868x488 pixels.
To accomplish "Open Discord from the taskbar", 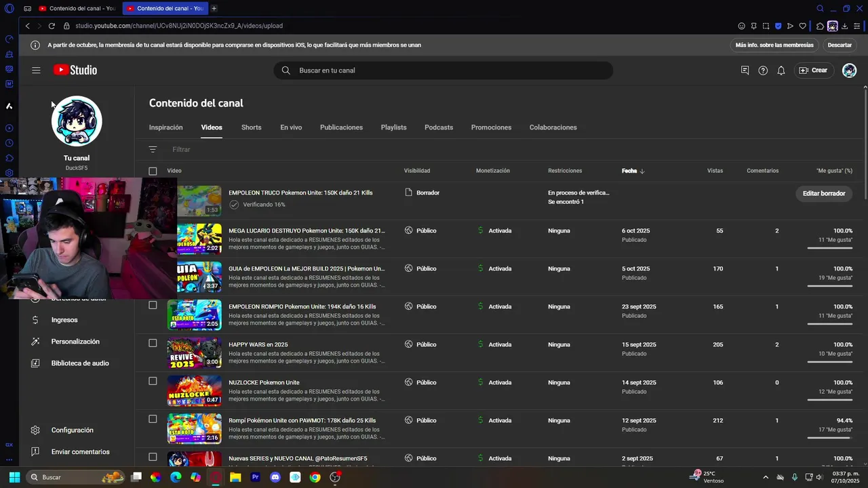I will point(275,477).
